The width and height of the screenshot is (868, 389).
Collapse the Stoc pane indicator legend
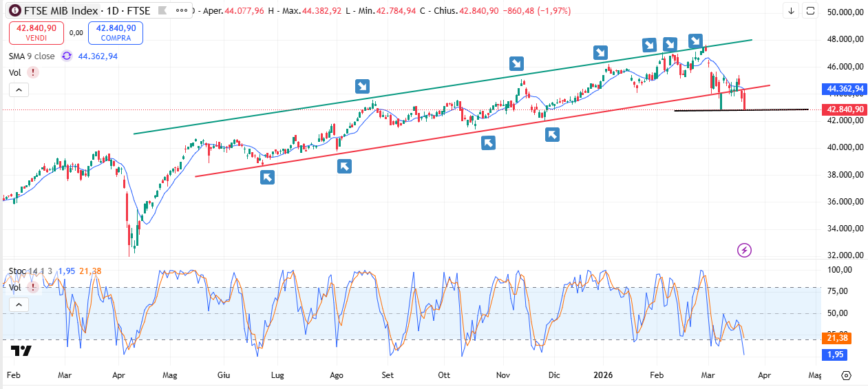19,304
